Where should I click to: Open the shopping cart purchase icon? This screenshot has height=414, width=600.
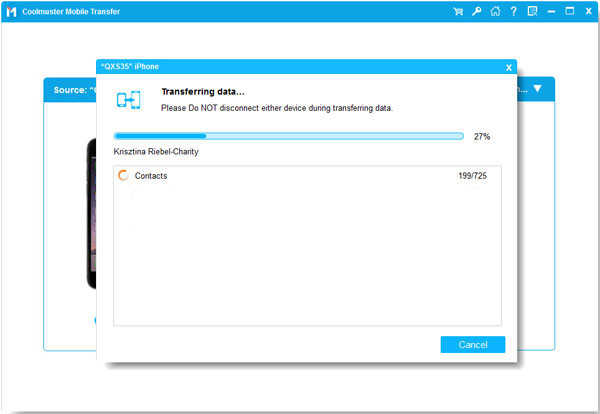458,11
